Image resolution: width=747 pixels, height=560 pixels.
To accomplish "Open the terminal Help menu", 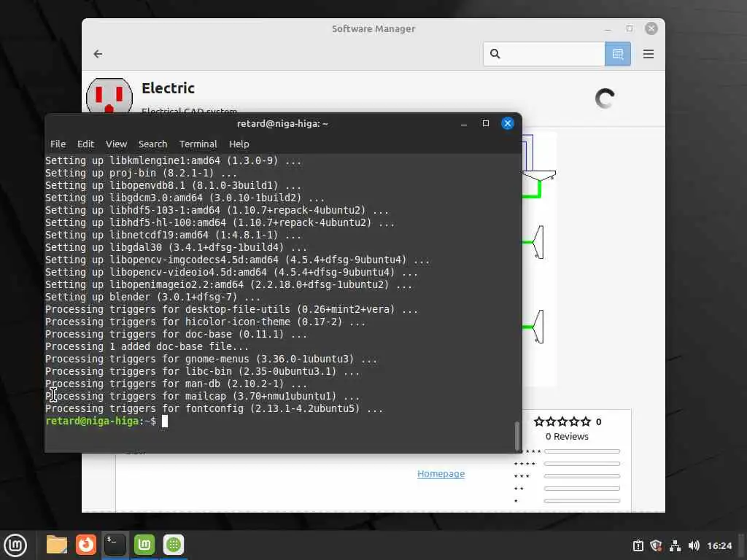I will point(239,144).
